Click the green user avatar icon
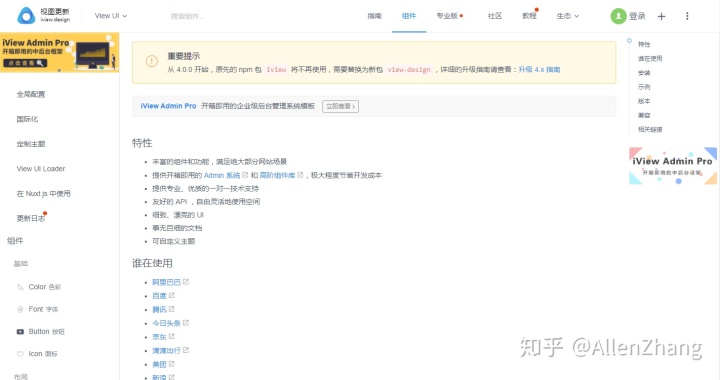720x380 pixels. [618, 16]
